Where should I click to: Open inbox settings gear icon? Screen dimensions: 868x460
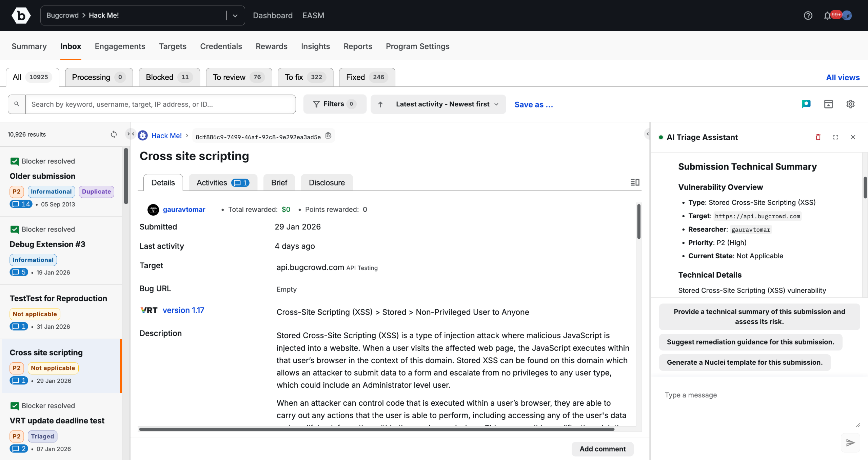point(850,104)
